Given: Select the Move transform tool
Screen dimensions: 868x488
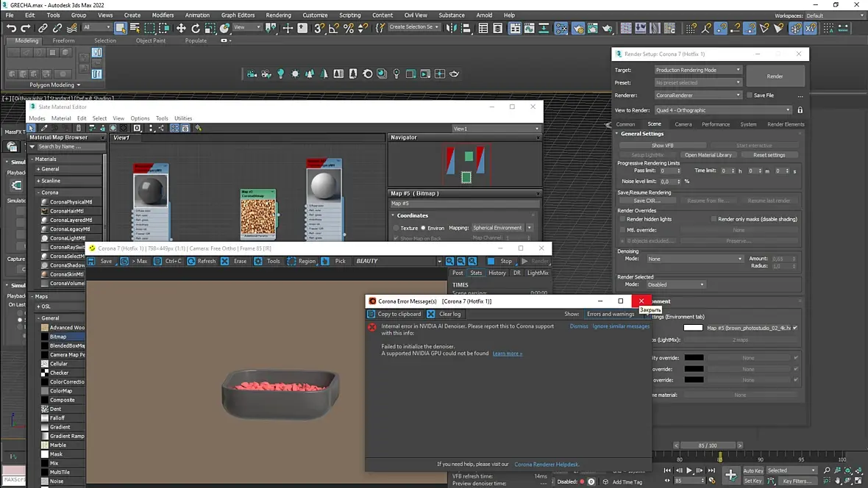Looking at the screenshot, I should tap(181, 28).
